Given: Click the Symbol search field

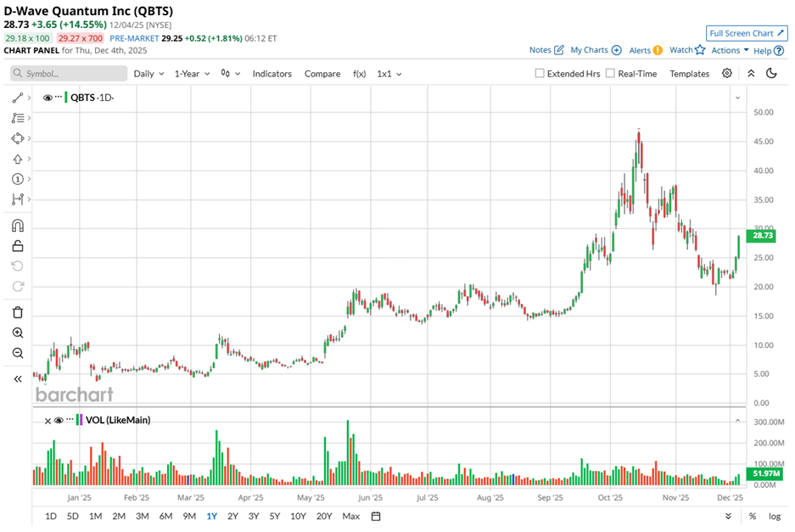Looking at the screenshot, I should tap(69, 74).
